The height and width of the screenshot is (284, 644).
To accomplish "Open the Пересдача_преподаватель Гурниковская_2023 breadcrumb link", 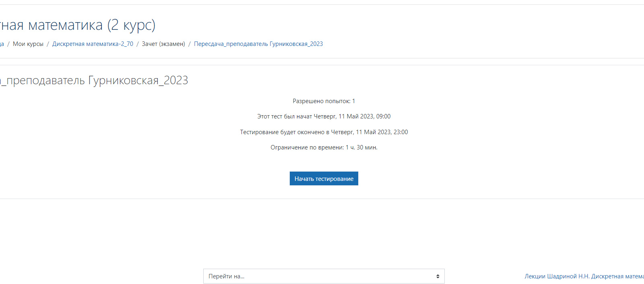I will [x=258, y=44].
